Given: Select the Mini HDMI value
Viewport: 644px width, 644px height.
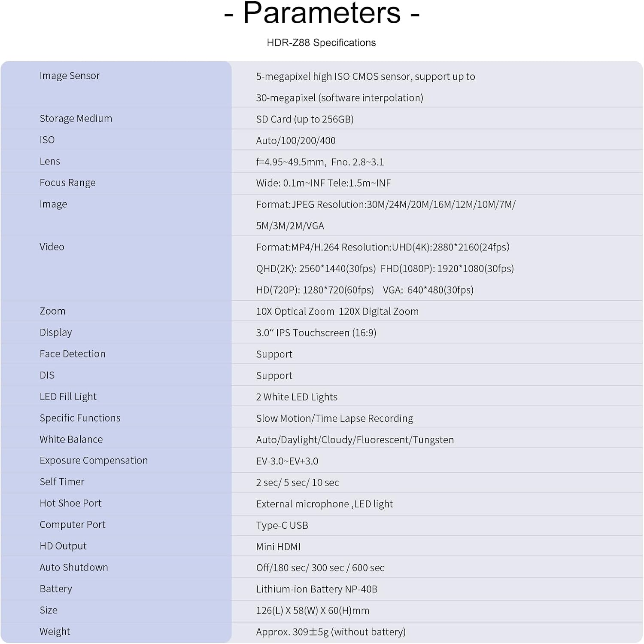Looking at the screenshot, I should pos(278,546).
